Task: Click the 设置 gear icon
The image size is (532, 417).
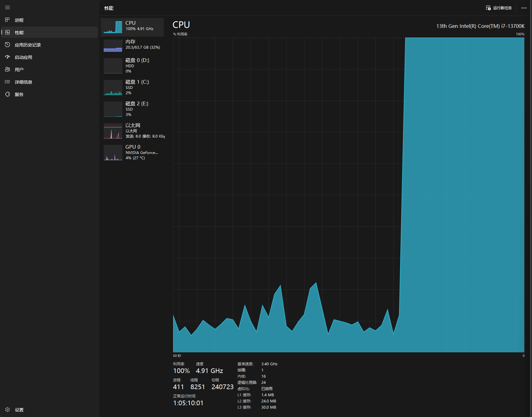Action: (x=7, y=410)
